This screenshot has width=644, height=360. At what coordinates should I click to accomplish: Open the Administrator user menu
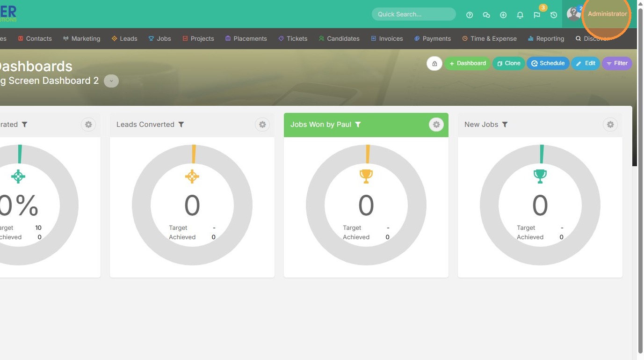tap(607, 14)
